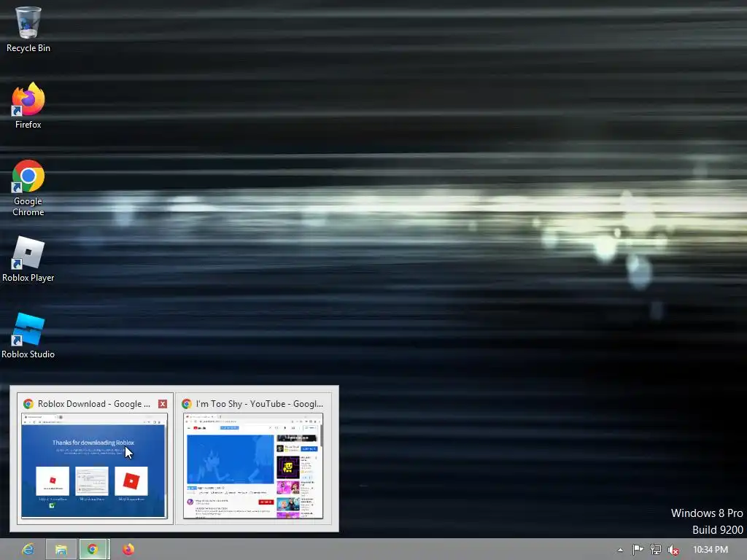The width and height of the screenshot is (747, 560).
Task: Open Internet Explorer from the taskbar
Action: [28, 550]
